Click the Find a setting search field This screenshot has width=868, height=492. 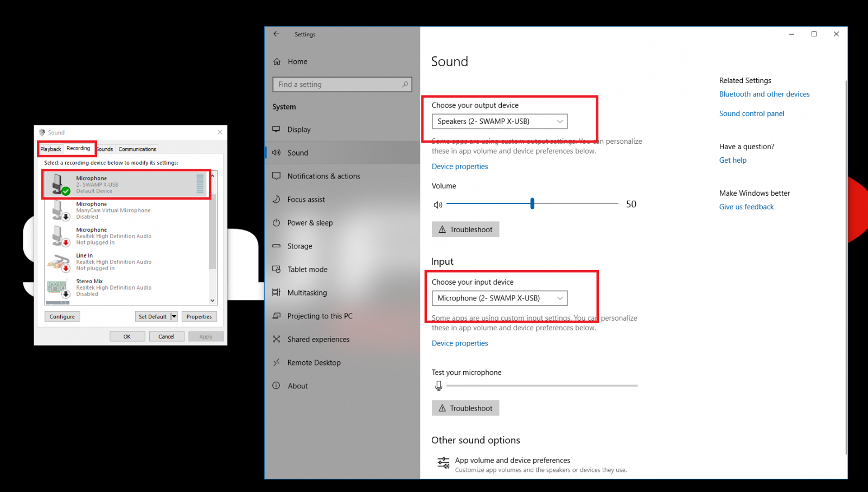point(336,85)
